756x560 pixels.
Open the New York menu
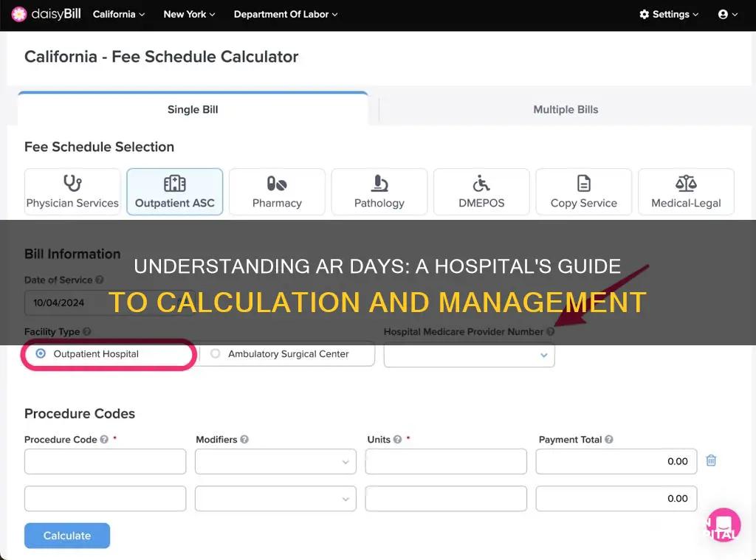189,15
